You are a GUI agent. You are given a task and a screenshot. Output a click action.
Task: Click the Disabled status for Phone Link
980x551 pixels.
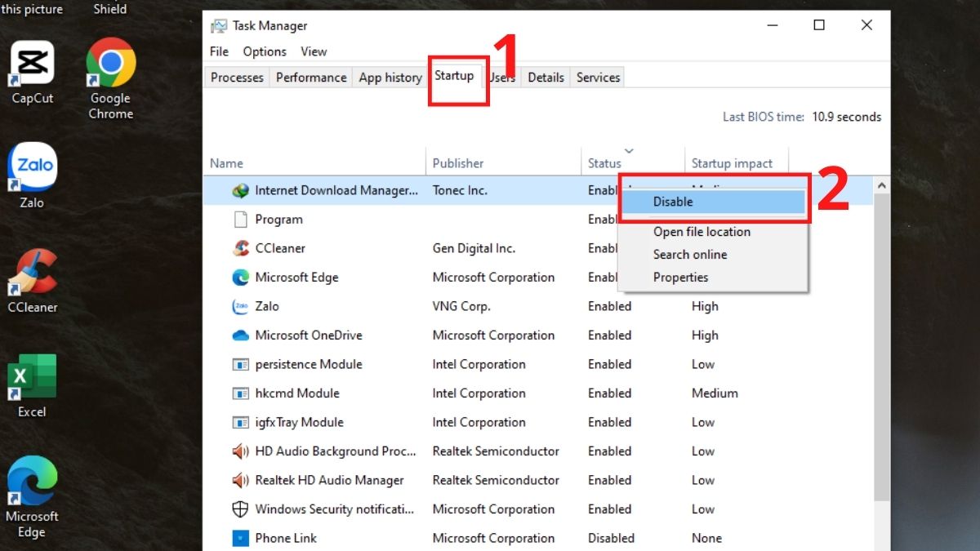611,538
